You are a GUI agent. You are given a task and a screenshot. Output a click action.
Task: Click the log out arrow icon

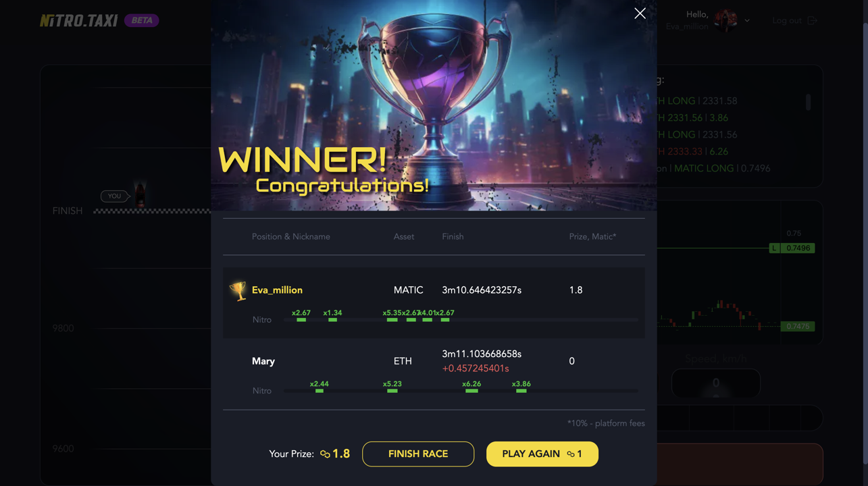point(813,20)
